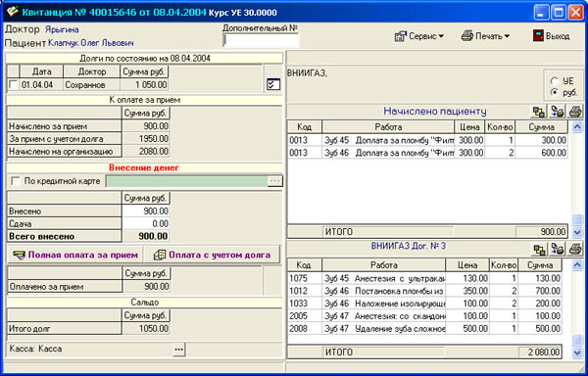The width and height of the screenshot is (588, 376).
Task: Click first icon in Начислено пациенту header
Action: [x=539, y=112]
